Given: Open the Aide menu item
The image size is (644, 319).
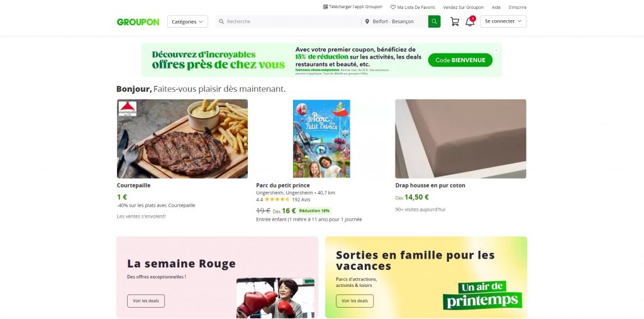Looking at the screenshot, I should (x=496, y=8).
